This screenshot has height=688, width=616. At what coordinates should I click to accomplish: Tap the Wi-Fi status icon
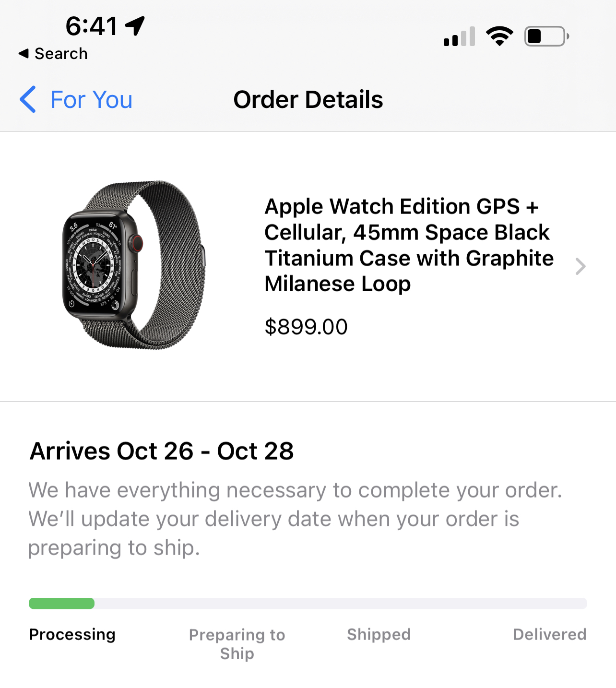coord(499,36)
